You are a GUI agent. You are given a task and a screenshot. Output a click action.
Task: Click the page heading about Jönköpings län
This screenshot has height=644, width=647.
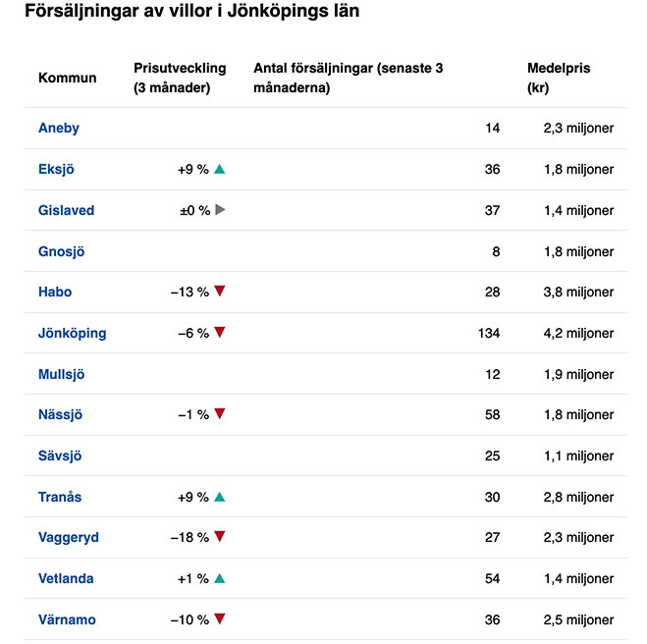coord(191,13)
